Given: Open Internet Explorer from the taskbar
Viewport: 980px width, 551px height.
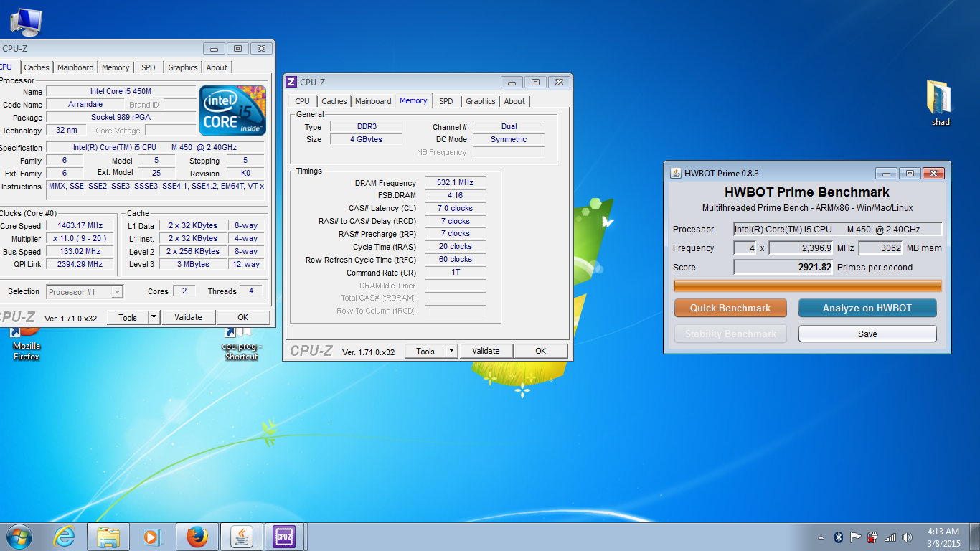Looking at the screenshot, I should click(65, 537).
